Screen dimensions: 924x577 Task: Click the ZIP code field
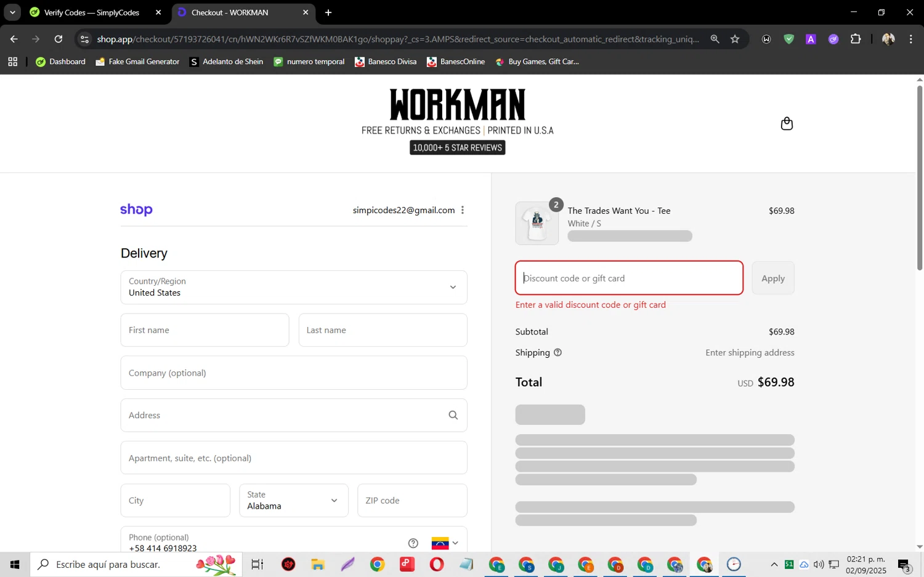412,500
